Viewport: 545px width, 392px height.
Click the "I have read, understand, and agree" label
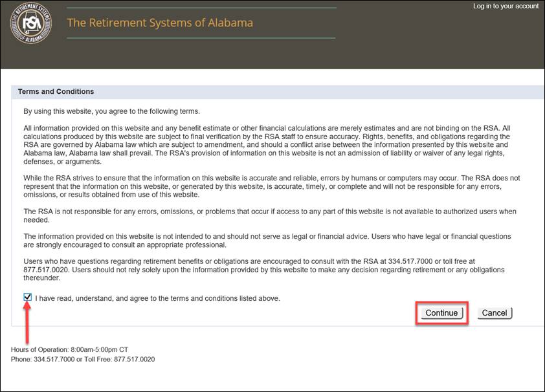157,298
